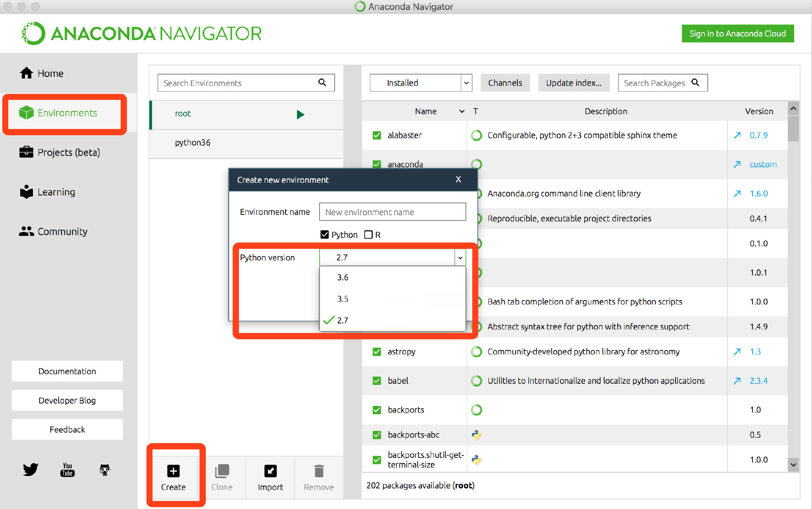812x509 pixels.
Task: Click the Environments cube icon
Action: point(26,113)
